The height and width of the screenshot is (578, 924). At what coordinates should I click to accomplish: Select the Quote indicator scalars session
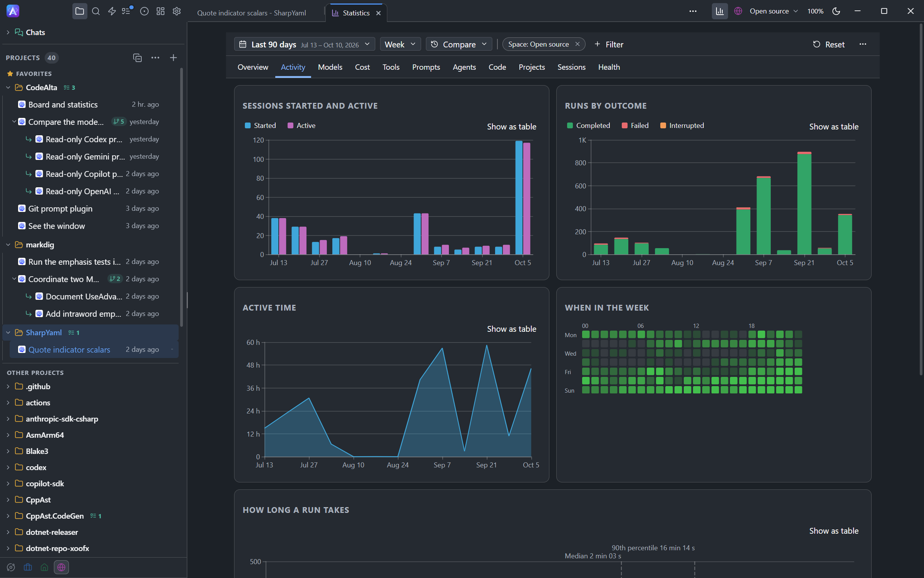pyautogui.click(x=94, y=349)
